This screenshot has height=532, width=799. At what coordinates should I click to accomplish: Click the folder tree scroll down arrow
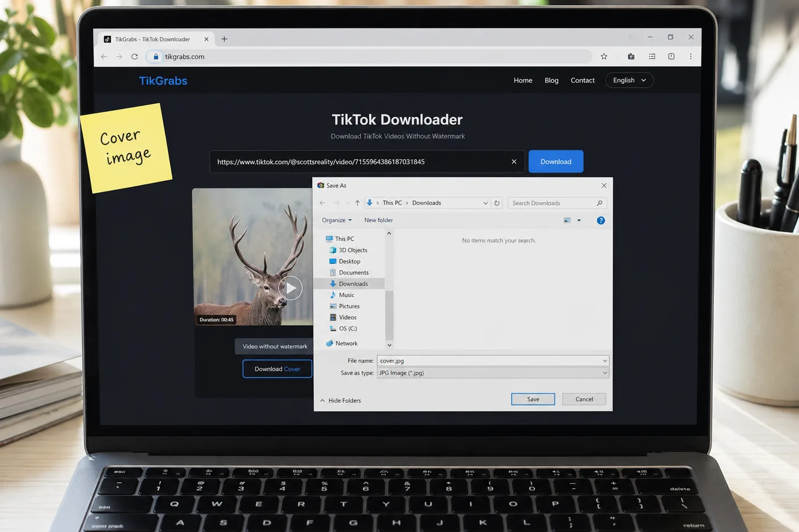389,345
